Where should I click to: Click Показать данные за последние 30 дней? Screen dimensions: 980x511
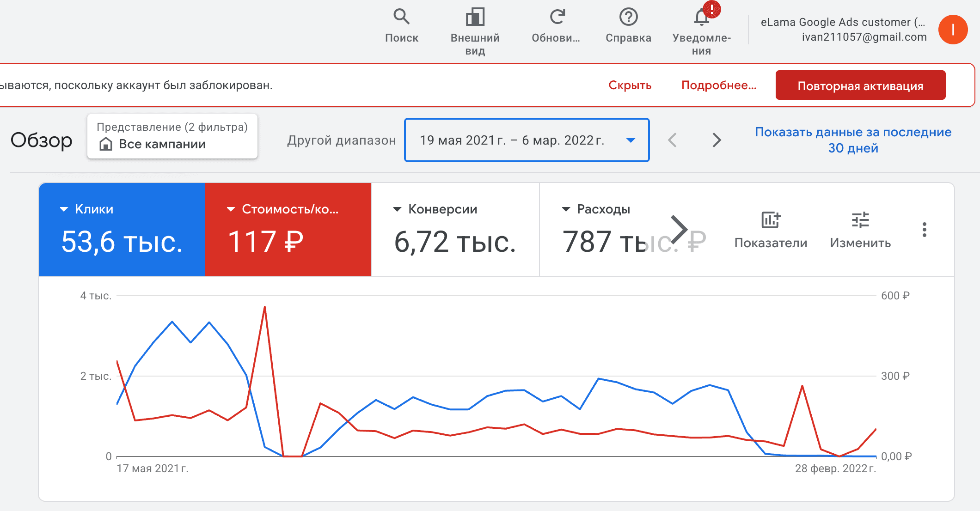click(x=853, y=140)
